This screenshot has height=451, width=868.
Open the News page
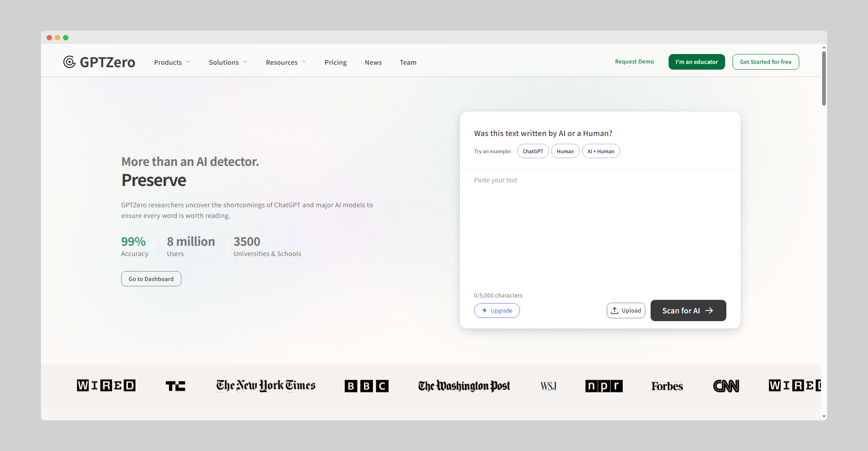(x=373, y=62)
